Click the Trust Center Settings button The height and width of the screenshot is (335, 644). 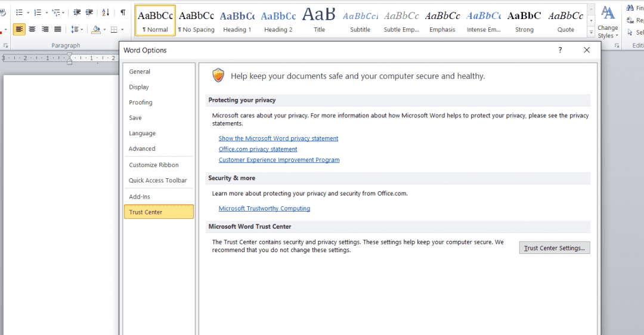tap(555, 247)
